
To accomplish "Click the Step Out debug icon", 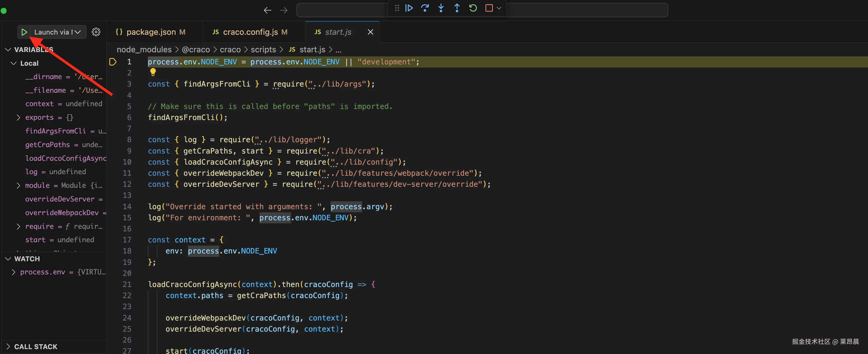I will 457,8.
